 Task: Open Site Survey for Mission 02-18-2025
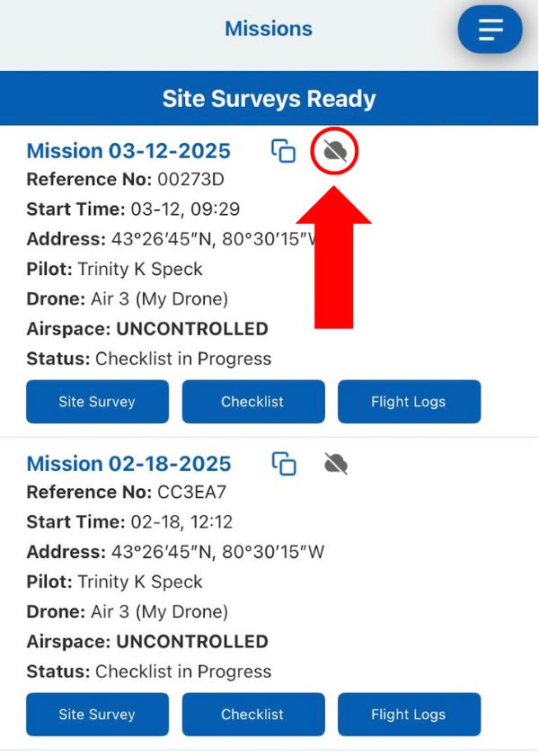coord(97,715)
